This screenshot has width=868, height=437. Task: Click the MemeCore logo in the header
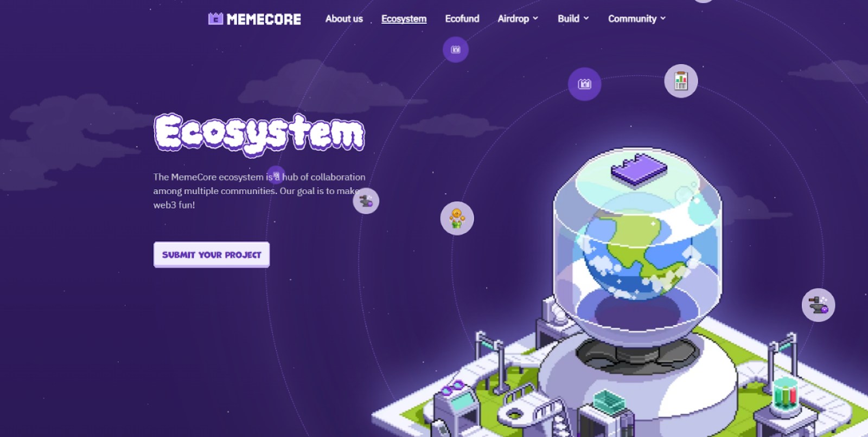coord(254,19)
